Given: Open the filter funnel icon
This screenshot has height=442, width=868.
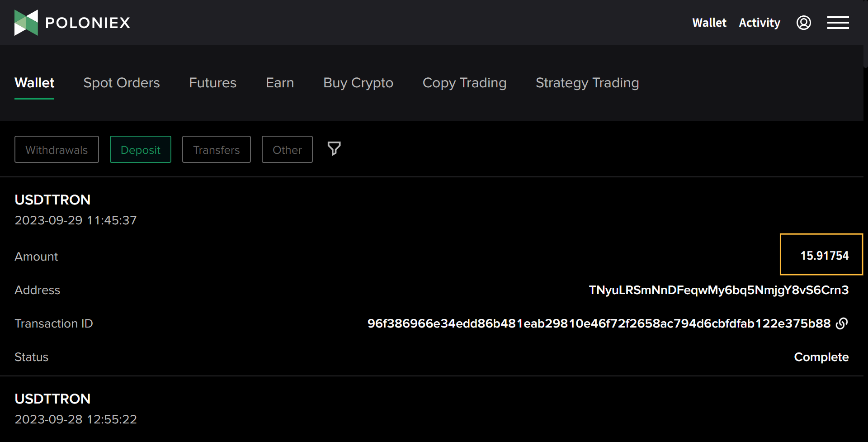Looking at the screenshot, I should point(334,149).
